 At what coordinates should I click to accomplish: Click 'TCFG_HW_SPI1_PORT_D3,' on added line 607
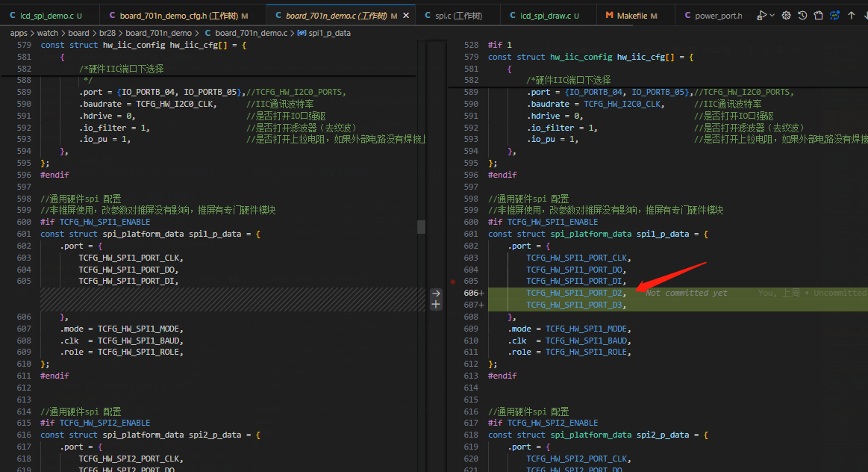[576, 305]
